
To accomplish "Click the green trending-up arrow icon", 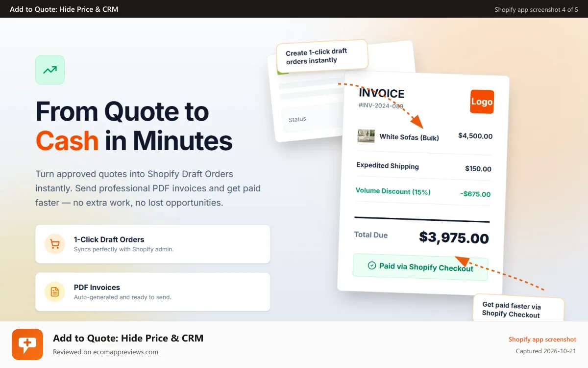I will tap(50, 70).
